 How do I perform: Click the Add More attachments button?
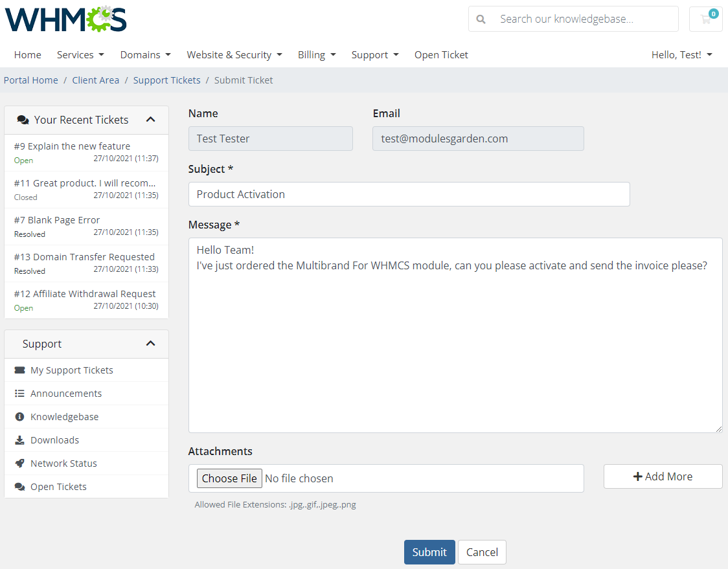tap(663, 476)
